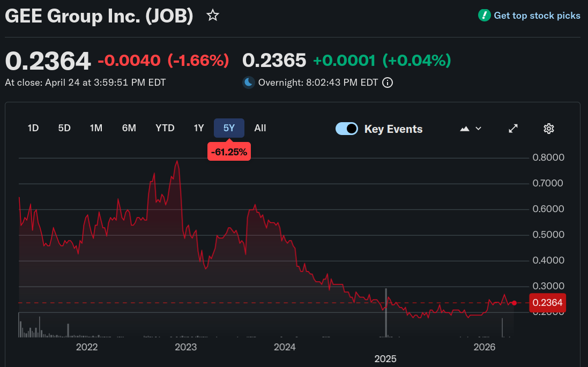Click the 0.6000 y-axis label

[x=548, y=209]
